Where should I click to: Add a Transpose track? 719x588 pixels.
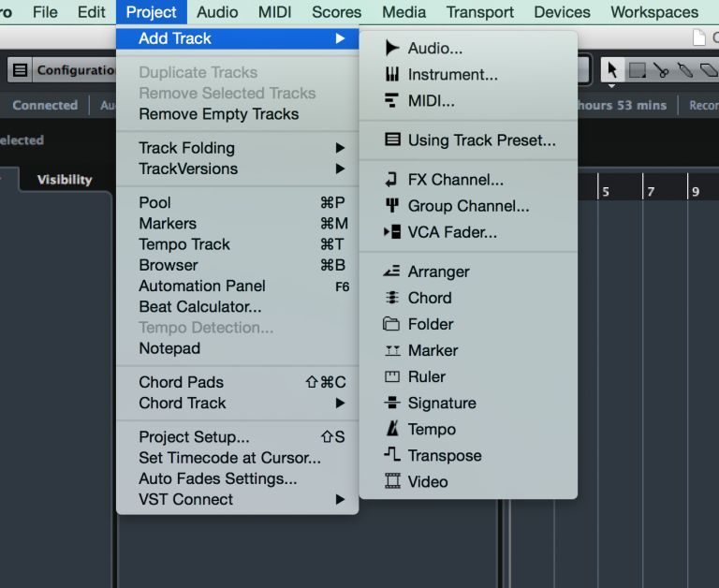pos(468,455)
